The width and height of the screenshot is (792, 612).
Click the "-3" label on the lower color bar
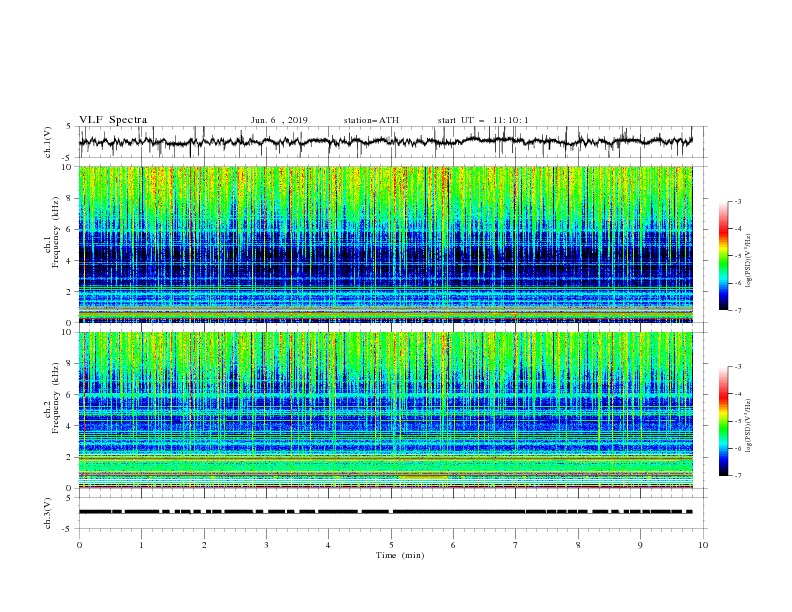click(738, 367)
